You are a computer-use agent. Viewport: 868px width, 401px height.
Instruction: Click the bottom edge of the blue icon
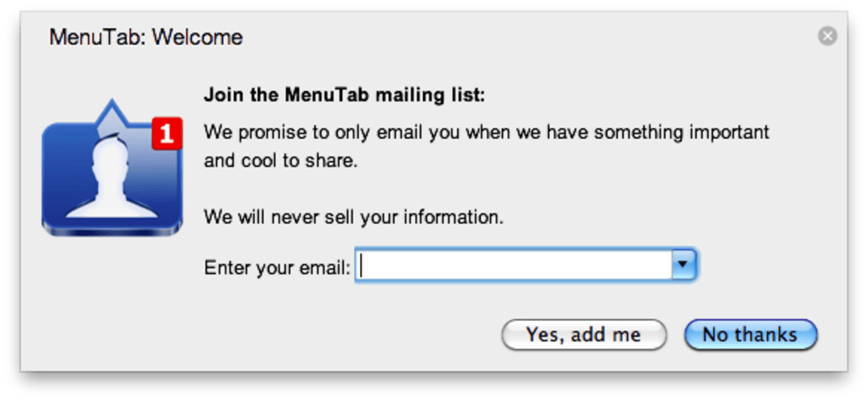pyautogui.click(x=111, y=230)
